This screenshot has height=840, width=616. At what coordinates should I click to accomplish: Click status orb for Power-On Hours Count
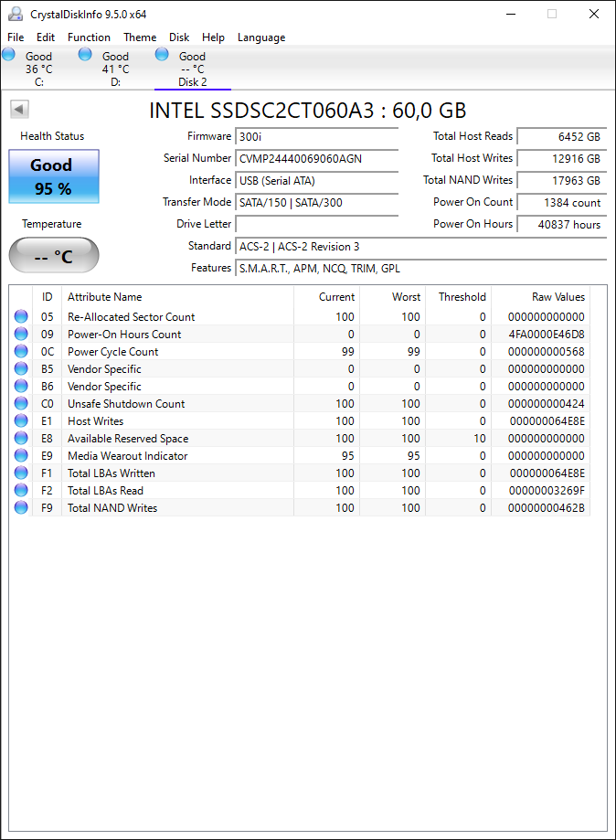(21, 334)
